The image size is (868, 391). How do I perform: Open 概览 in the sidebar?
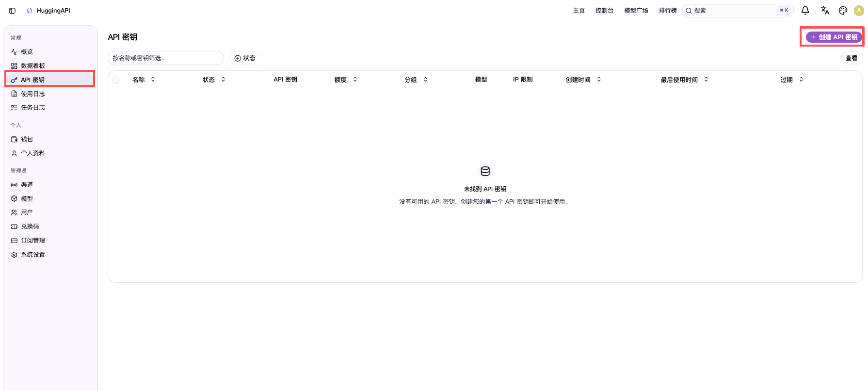point(50,52)
